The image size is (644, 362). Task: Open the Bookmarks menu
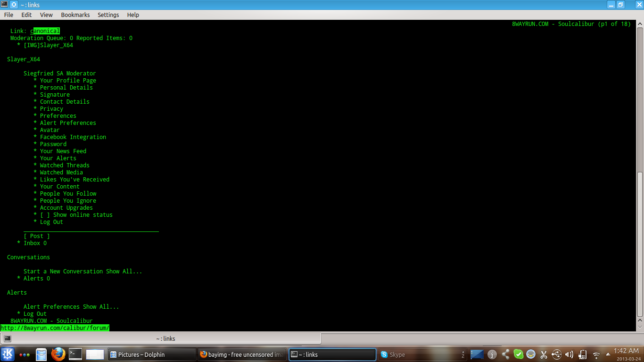75,15
